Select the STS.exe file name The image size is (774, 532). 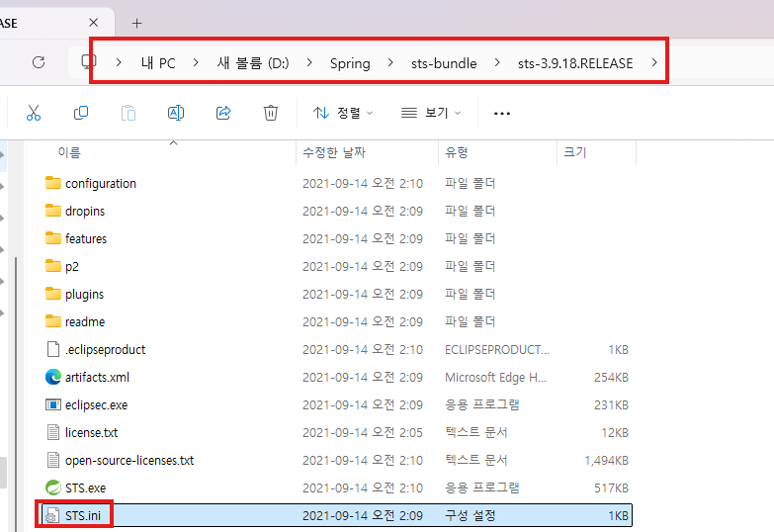(85, 488)
